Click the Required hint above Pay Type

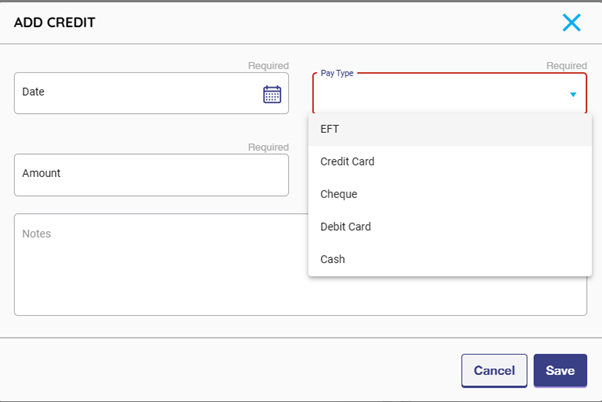coord(566,66)
